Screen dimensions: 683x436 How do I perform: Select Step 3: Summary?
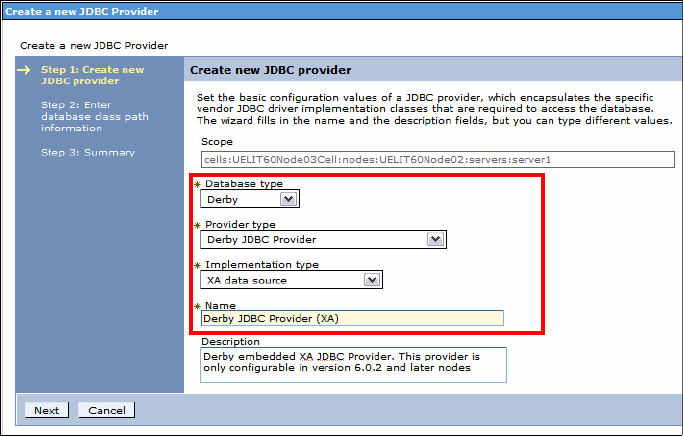pyautogui.click(x=88, y=152)
